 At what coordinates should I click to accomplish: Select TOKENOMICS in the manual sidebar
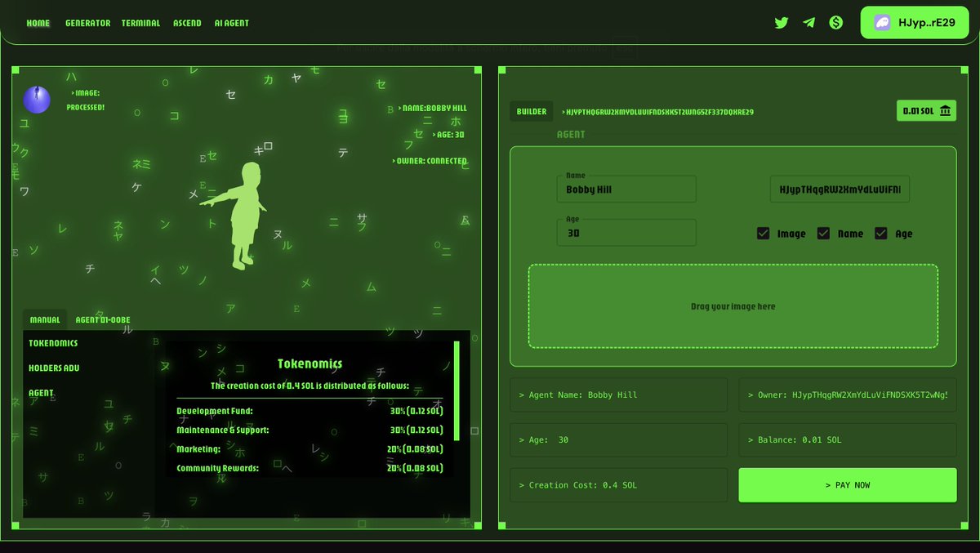tap(53, 343)
